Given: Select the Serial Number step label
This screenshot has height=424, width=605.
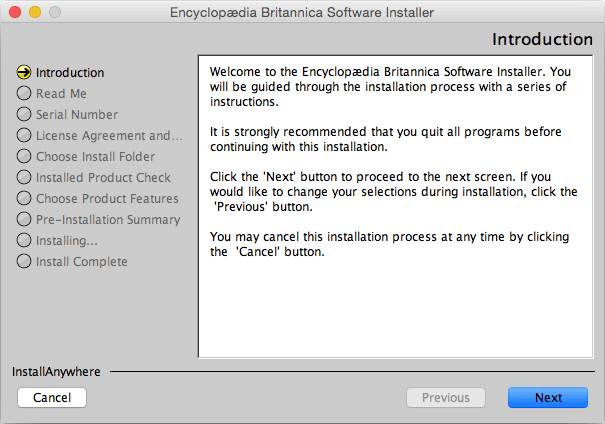Looking at the screenshot, I should (x=77, y=115).
